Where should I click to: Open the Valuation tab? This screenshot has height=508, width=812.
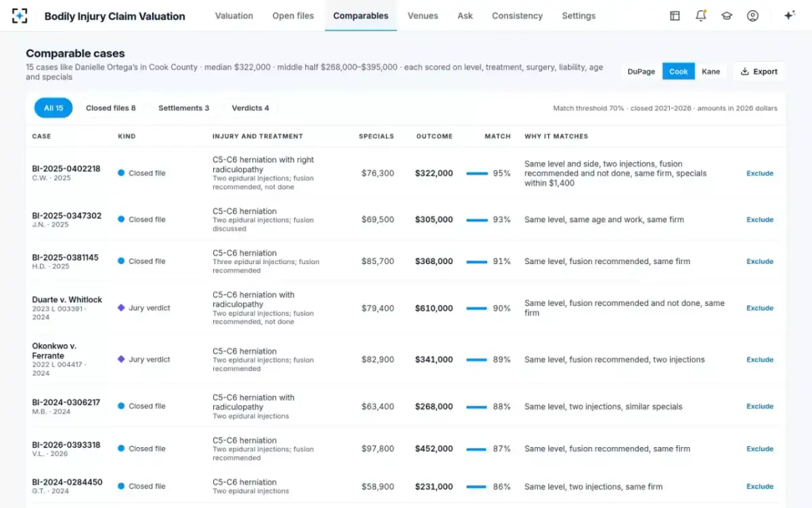click(234, 16)
